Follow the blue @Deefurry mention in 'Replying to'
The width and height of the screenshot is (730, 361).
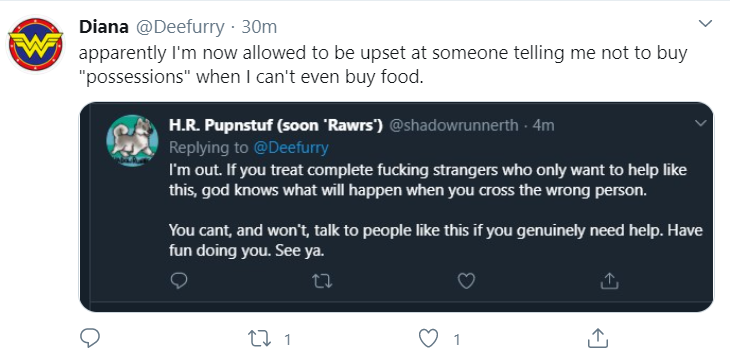point(291,148)
